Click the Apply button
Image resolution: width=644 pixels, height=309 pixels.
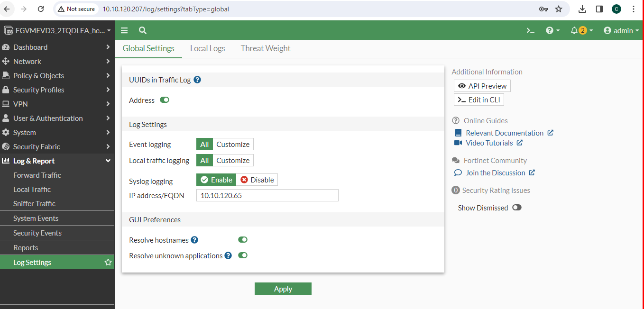[283, 289]
